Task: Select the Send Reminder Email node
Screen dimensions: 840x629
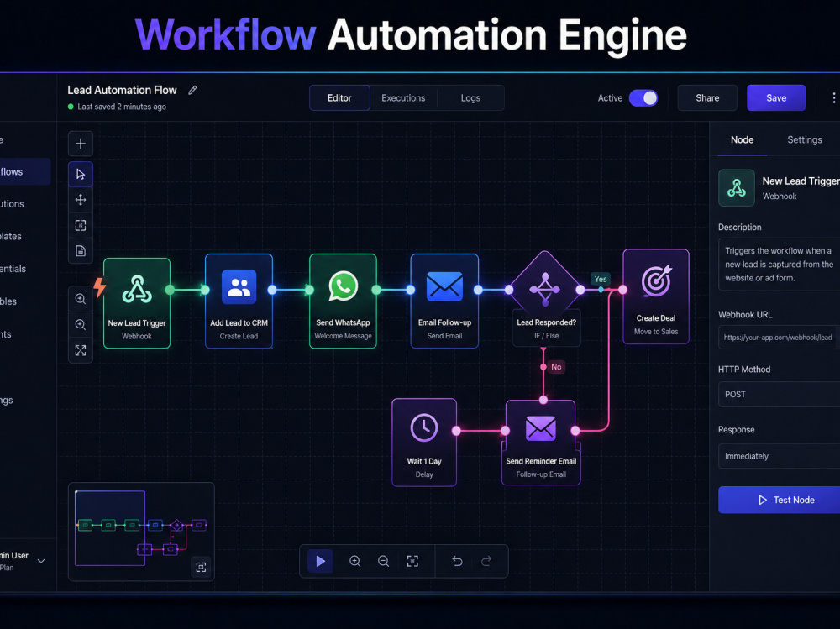Action: coord(541,443)
